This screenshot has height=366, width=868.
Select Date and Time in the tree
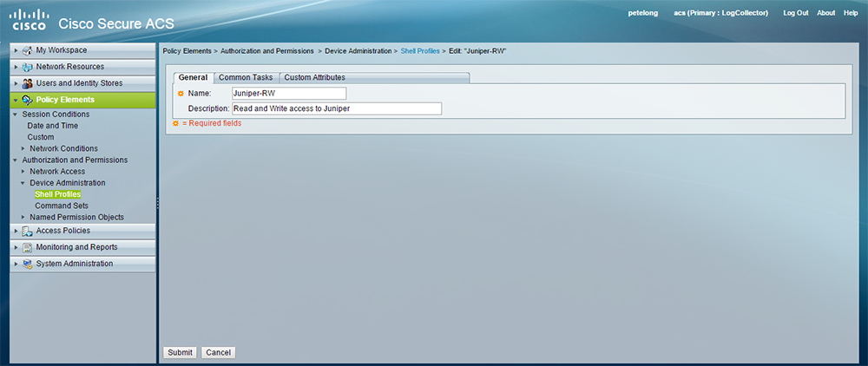[x=53, y=126]
